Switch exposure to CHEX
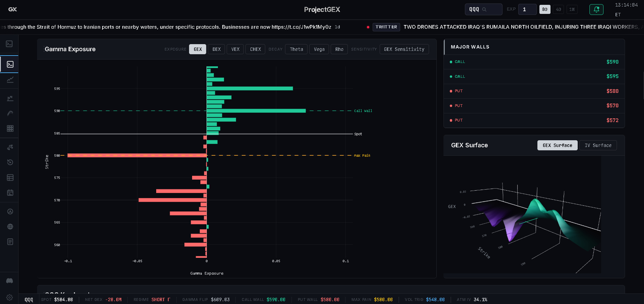The height and width of the screenshot is (304, 644). pyautogui.click(x=255, y=49)
